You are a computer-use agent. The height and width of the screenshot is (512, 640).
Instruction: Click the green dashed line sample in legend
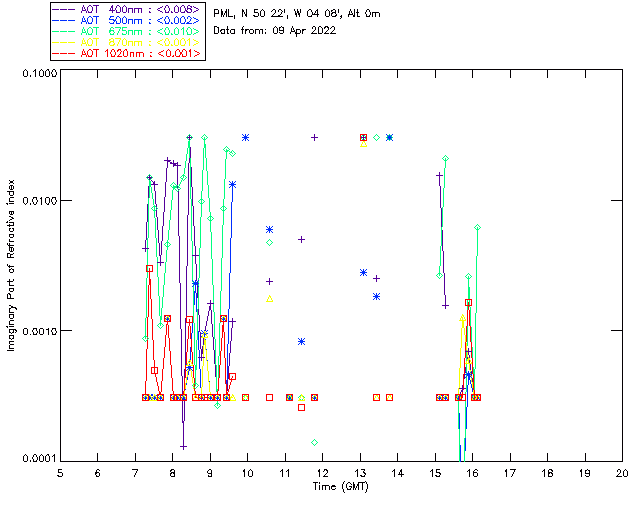(64, 31)
